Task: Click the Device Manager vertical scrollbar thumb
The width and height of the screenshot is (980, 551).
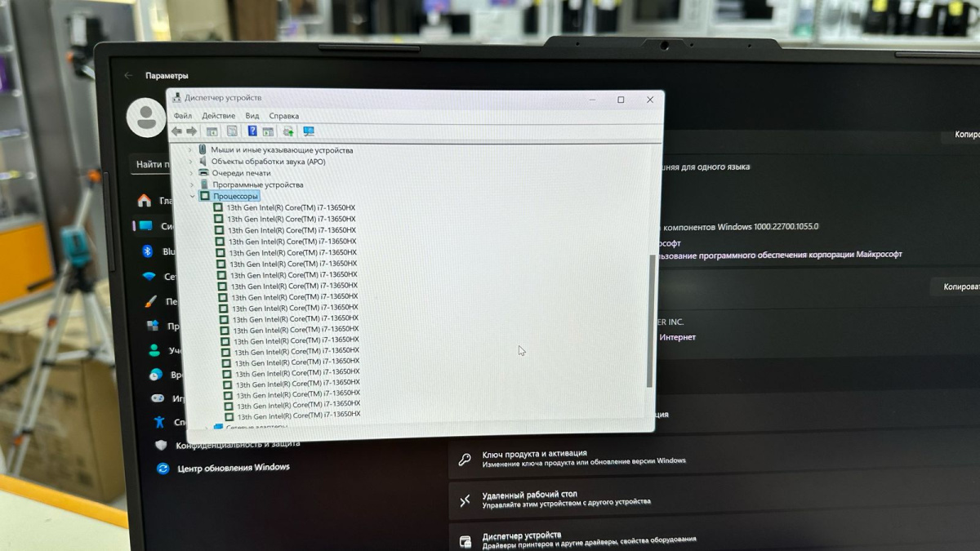Action: 651,320
